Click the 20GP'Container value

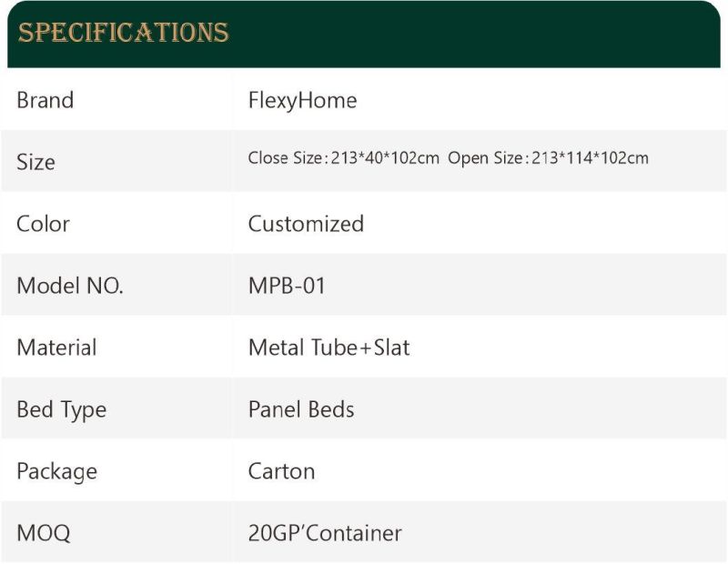(x=325, y=533)
